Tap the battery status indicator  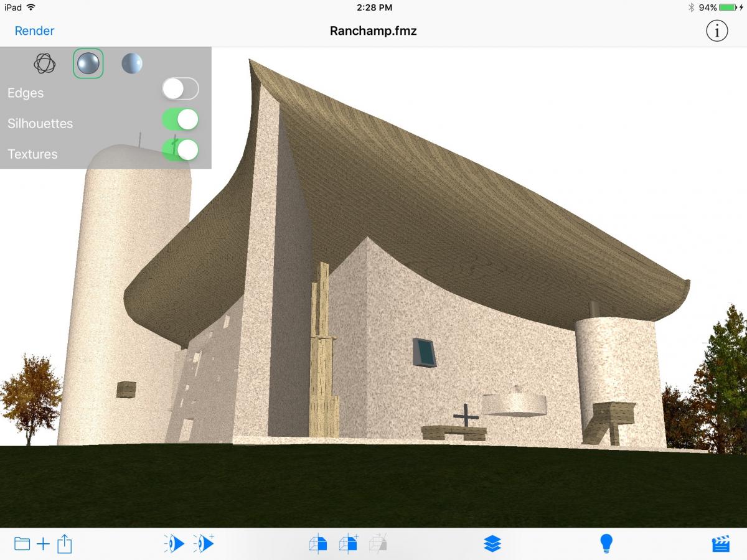tap(728, 7)
